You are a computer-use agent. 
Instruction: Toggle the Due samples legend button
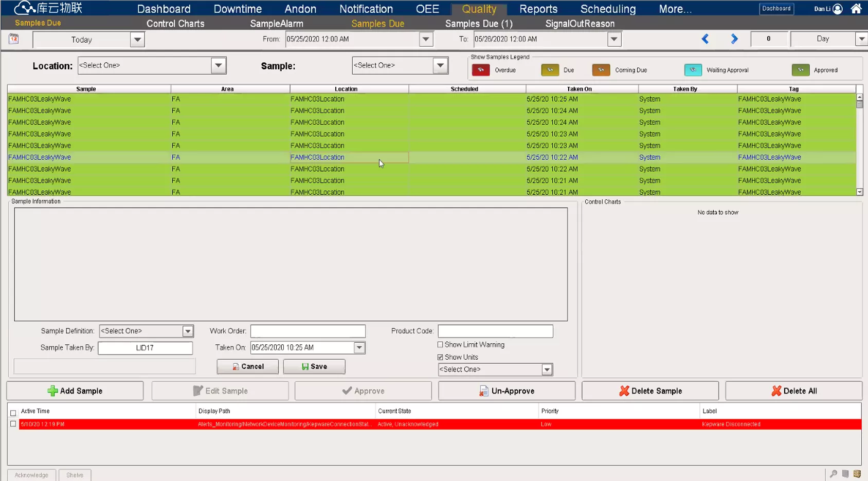pyautogui.click(x=550, y=70)
